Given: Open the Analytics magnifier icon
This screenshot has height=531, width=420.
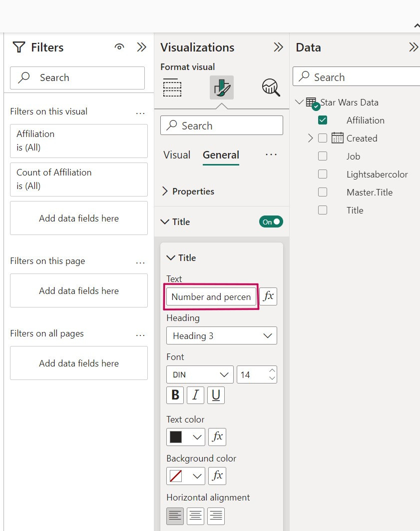Looking at the screenshot, I should click(x=271, y=87).
